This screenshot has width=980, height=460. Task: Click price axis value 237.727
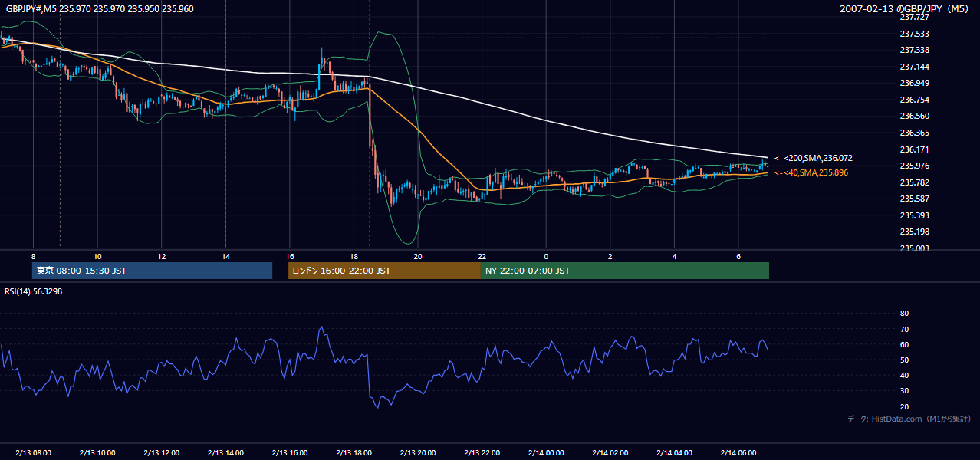914,17
